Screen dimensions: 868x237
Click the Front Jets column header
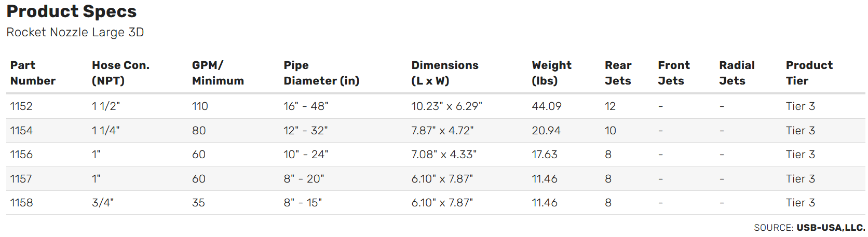click(673, 73)
